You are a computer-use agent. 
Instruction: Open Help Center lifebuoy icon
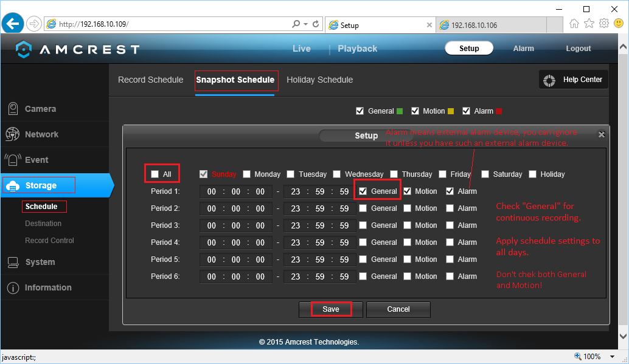tap(549, 80)
